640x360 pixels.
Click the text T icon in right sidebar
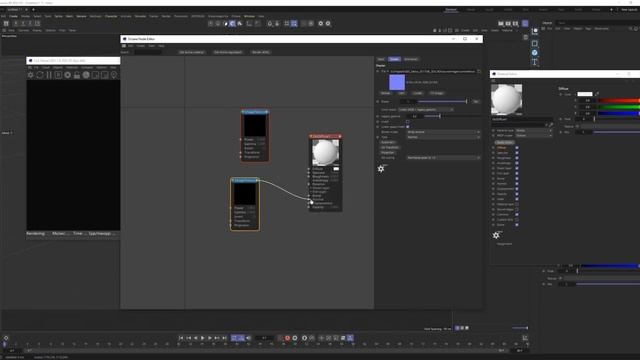pyautogui.click(x=535, y=62)
